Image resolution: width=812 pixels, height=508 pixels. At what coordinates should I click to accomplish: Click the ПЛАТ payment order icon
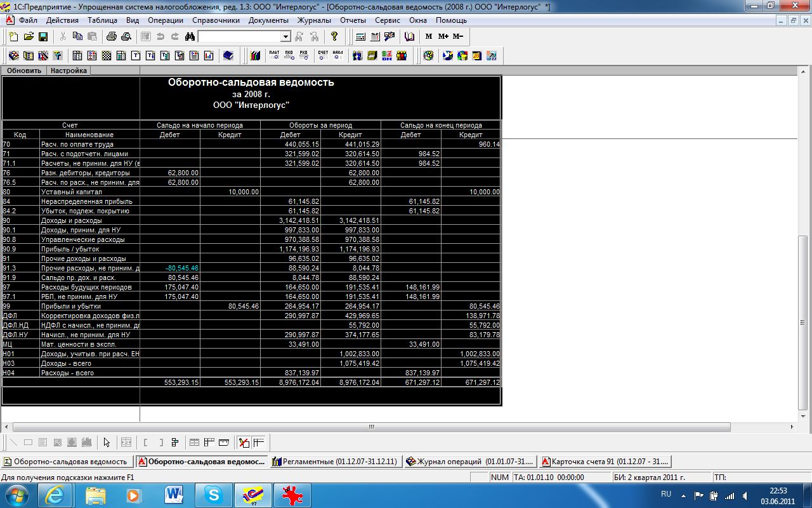274,55
